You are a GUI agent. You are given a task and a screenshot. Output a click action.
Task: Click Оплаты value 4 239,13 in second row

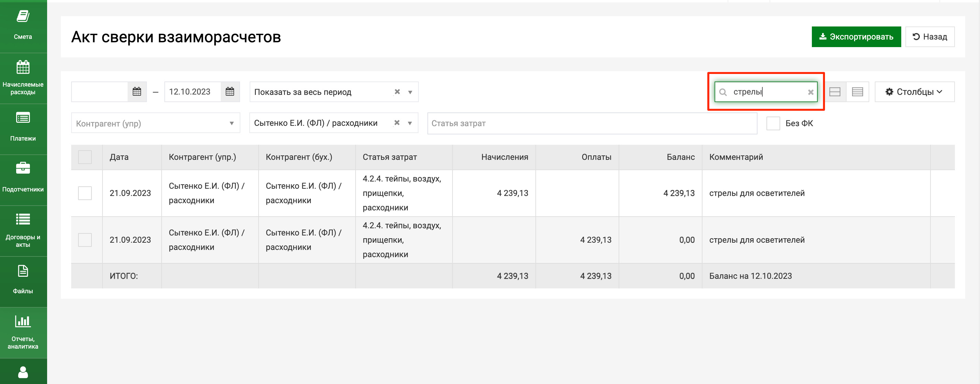(x=595, y=240)
